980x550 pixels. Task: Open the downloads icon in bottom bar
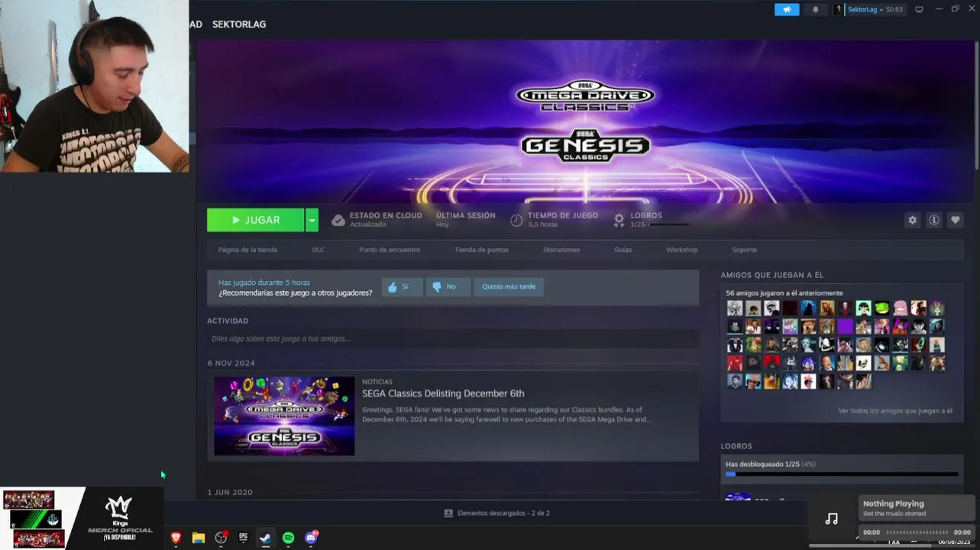448,513
